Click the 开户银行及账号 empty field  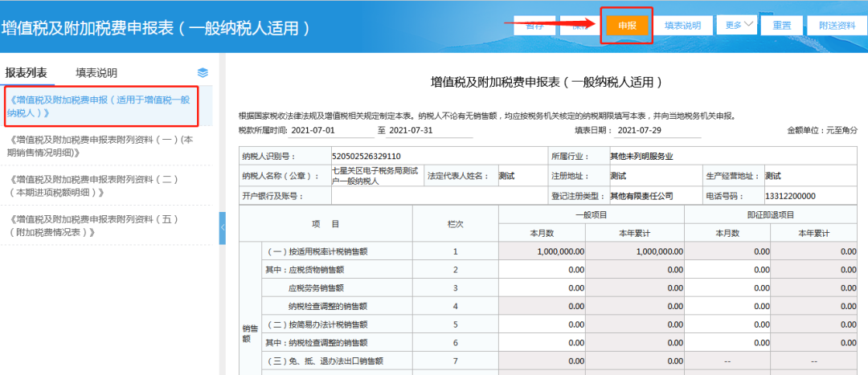coord(440,197)
